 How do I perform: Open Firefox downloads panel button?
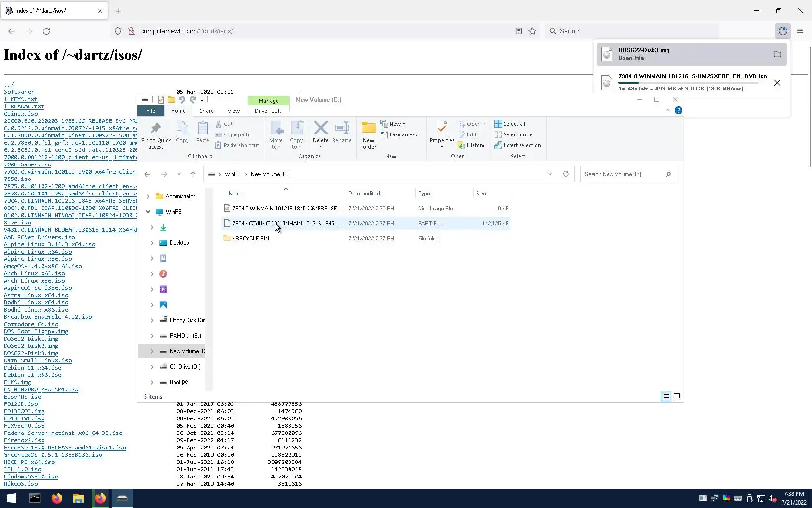pos(783,31)
